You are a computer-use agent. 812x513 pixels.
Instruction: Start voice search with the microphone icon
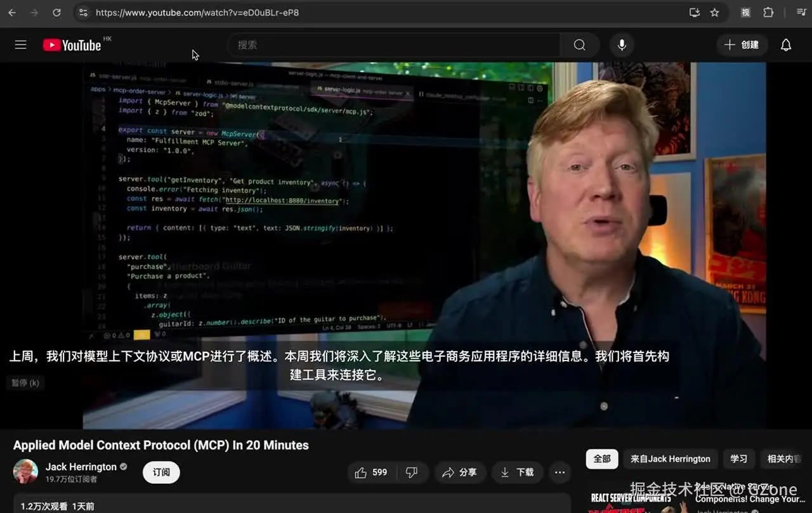(x=622, y=45)
